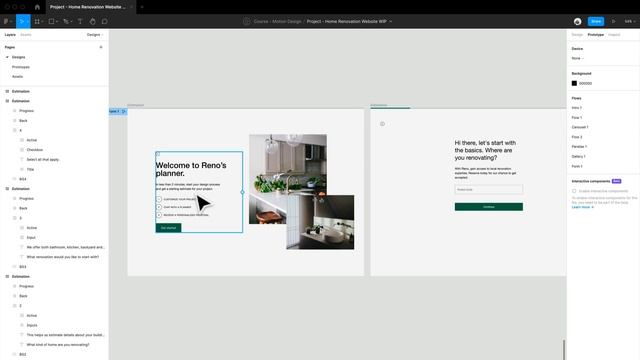The height and width of the screenshot is (360, 640).
Task: Click team icon before Course breadcrumb
Action: pos(247,21)
